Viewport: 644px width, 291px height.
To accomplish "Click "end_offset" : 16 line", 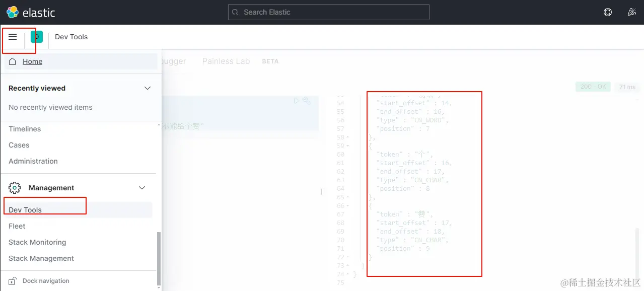I will pos(410,112).
